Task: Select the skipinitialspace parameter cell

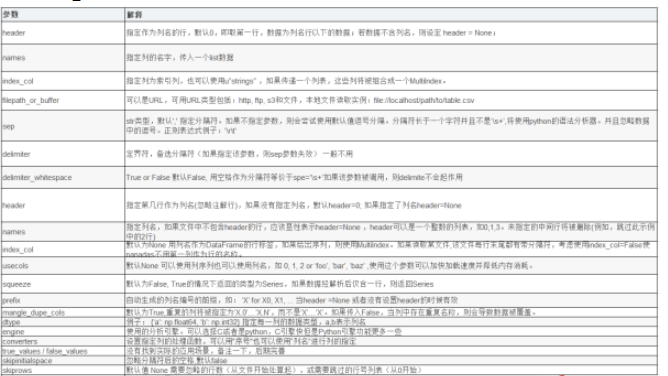Action: tap(63, 361)
